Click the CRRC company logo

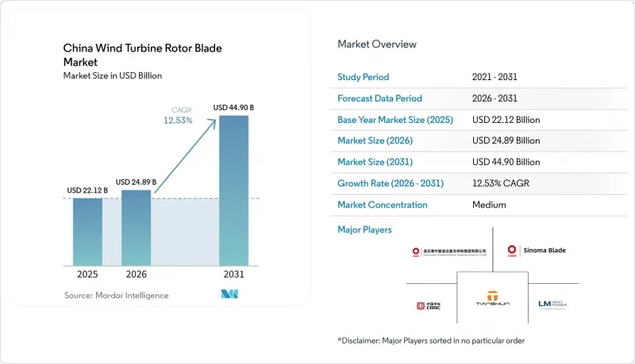(x=429, y=306)
